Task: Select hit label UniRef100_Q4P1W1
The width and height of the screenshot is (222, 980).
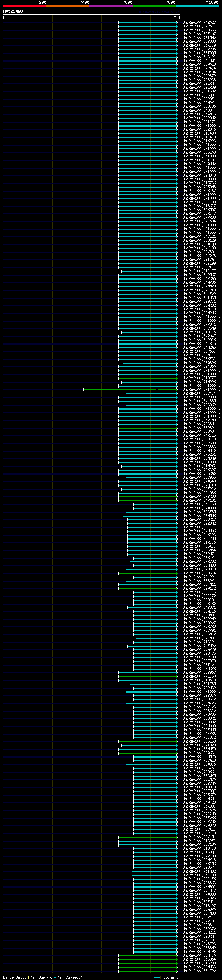Action: 199,501
